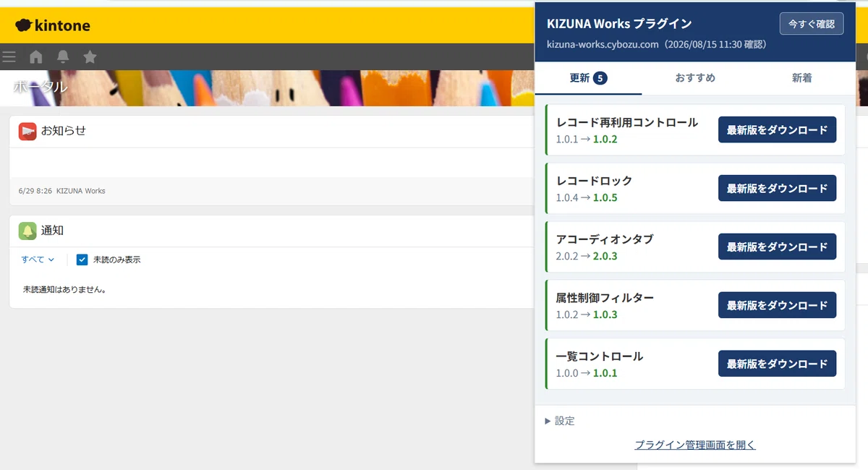Click version text 1.0.2 → 1.0.3
This screenshot has height=470, width=868.
pos(587,315)
